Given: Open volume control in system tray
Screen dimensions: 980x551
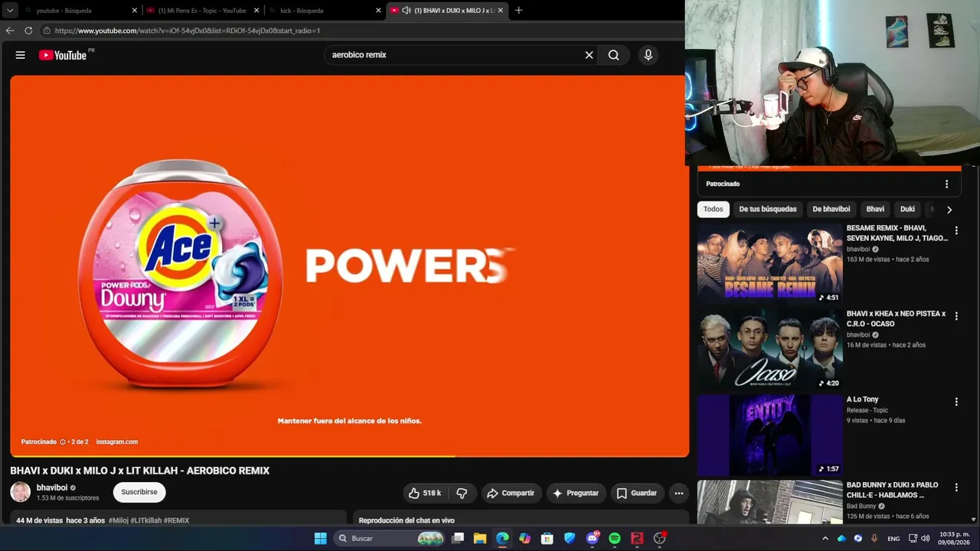Looking at the screenshot, I should tap(926, 538).
